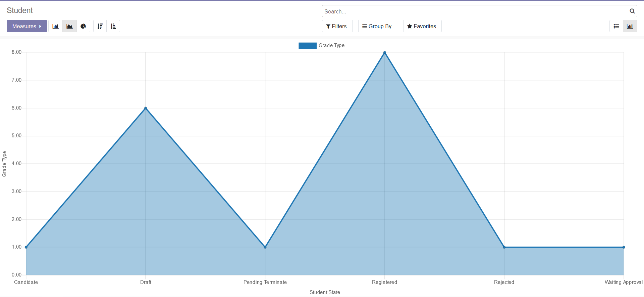This screenshot has width=644, height=297.
Task: Switch to pie chart mode
Action: (83, 26)
